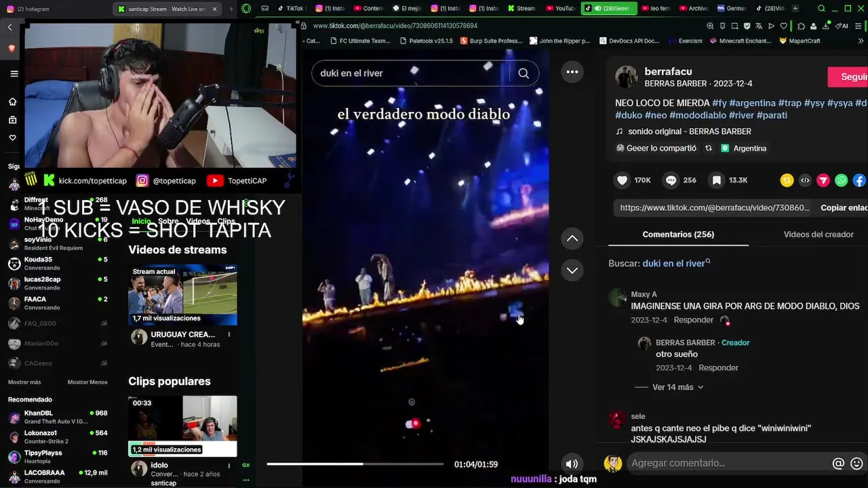Click the browser address bar URL
The height and width of the screenshot is (488, 868).
[395, 26]
